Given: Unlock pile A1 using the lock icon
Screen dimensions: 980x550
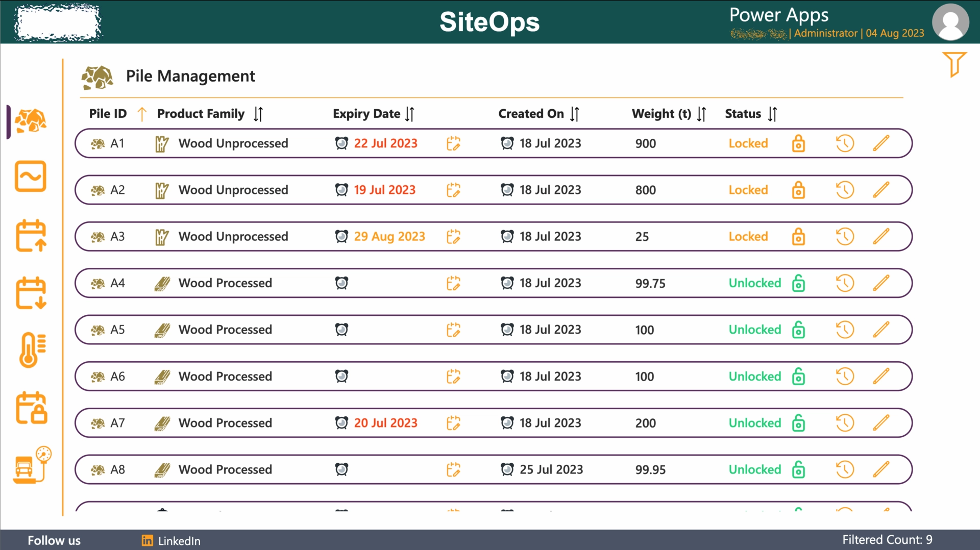Looking at the screenshot, I should tap(798, 143).
